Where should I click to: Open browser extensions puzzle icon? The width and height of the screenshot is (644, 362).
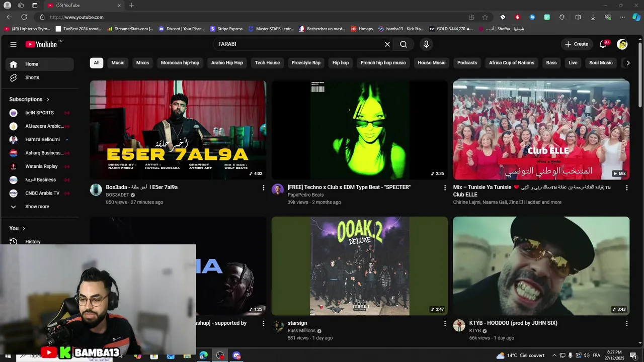tap(562, 17)
